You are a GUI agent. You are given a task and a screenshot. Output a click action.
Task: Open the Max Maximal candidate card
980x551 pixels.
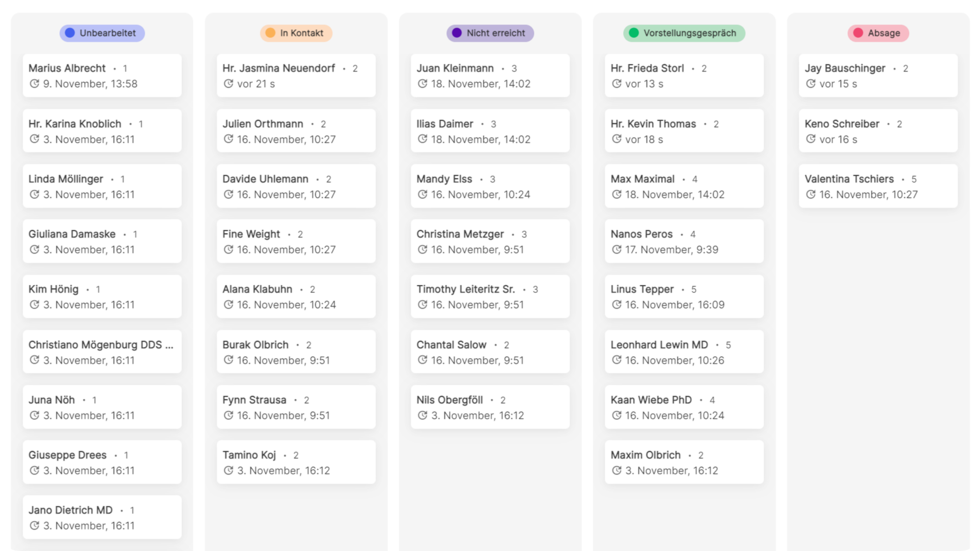pos(684,186)
